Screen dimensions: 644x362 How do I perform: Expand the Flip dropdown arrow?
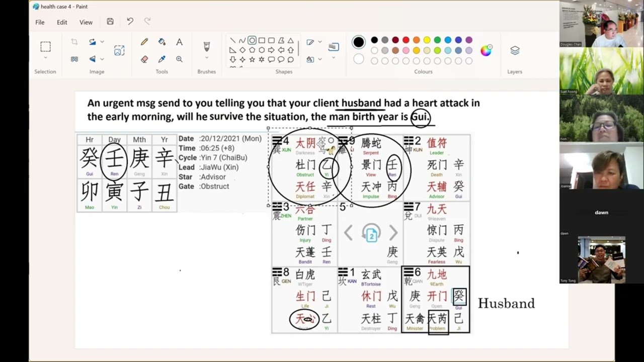click(x=102, y=59)
